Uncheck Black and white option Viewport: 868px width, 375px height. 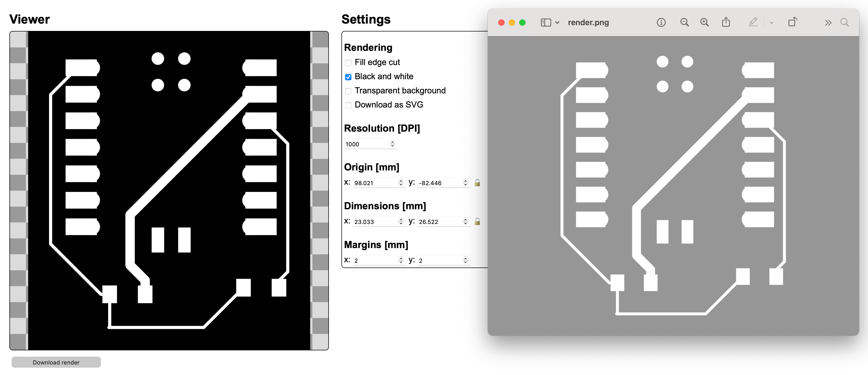[x=348, y=77]
